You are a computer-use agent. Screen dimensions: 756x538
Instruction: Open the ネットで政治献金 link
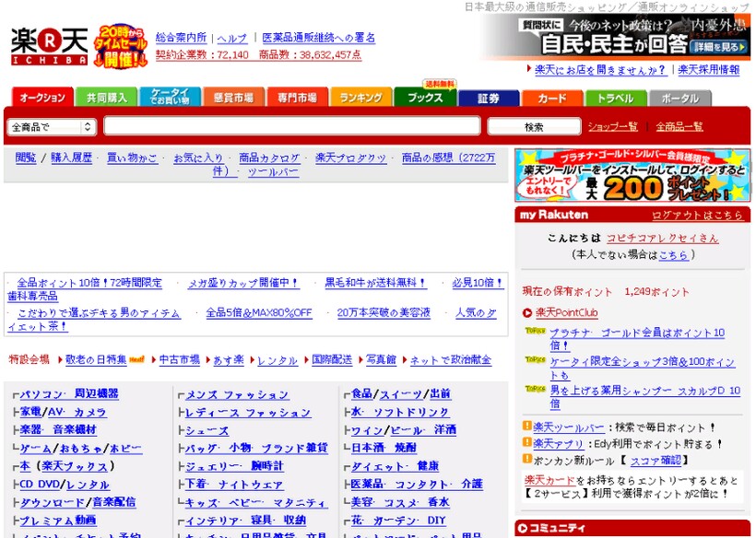point(450,360)
